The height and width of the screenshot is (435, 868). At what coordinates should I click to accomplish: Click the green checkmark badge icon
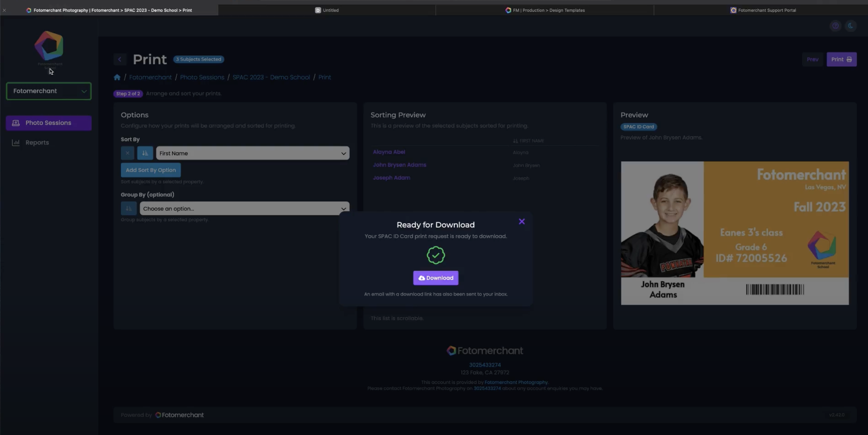(x=436, y=255)
